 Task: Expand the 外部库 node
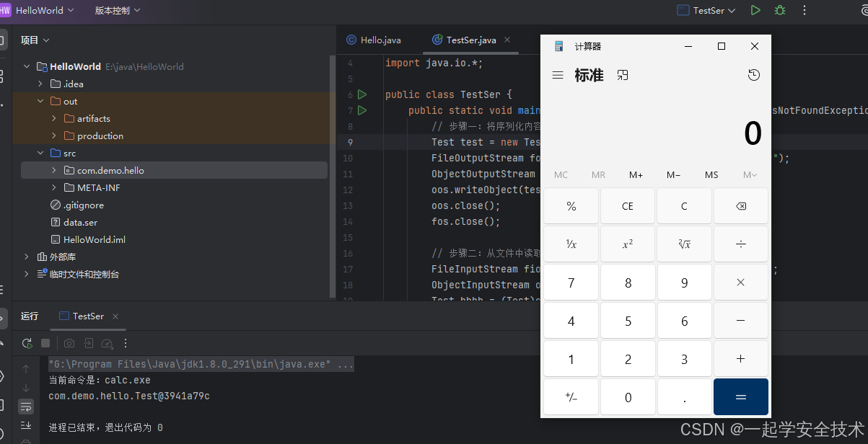(x=27, y=257)
